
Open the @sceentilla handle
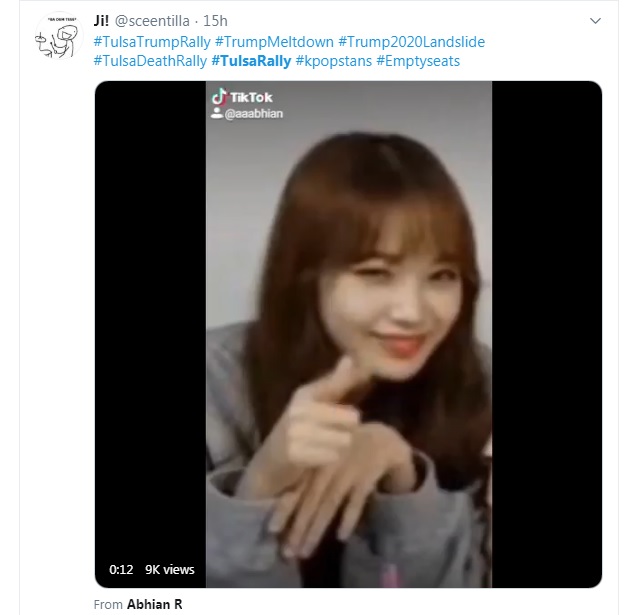tap(152, 21)
